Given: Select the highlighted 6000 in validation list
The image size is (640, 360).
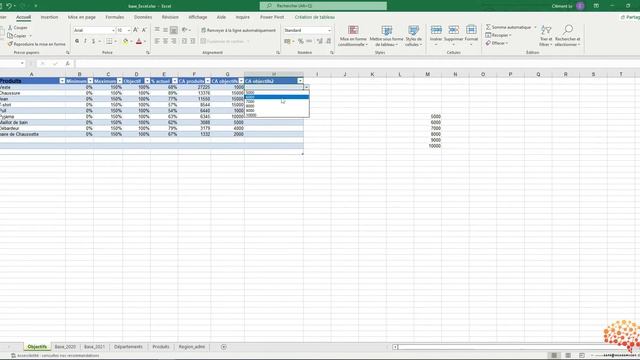Looking at the screenshot, I should [x=277, y=97].
